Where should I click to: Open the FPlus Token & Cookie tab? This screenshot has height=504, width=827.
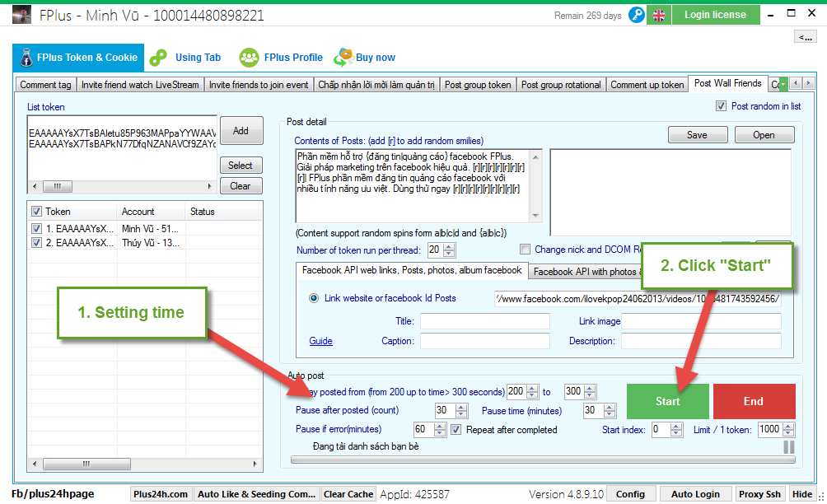click(78, 58)
